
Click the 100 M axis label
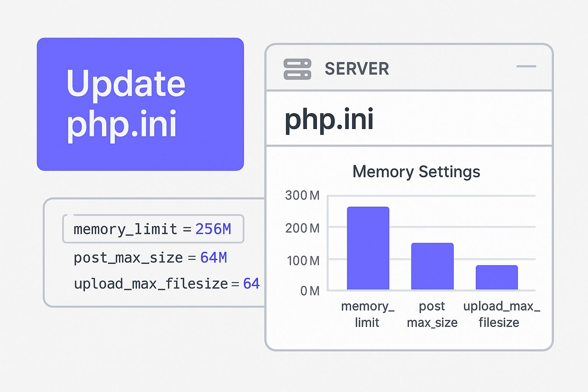tap(303, 261)
